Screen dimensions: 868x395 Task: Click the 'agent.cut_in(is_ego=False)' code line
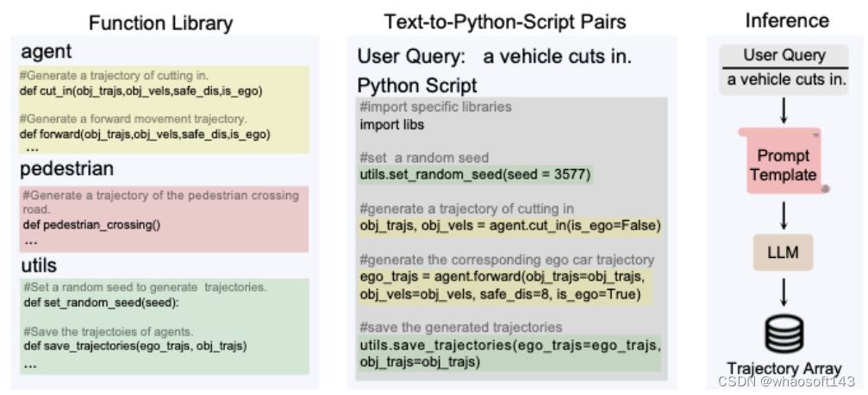point(509,226)
